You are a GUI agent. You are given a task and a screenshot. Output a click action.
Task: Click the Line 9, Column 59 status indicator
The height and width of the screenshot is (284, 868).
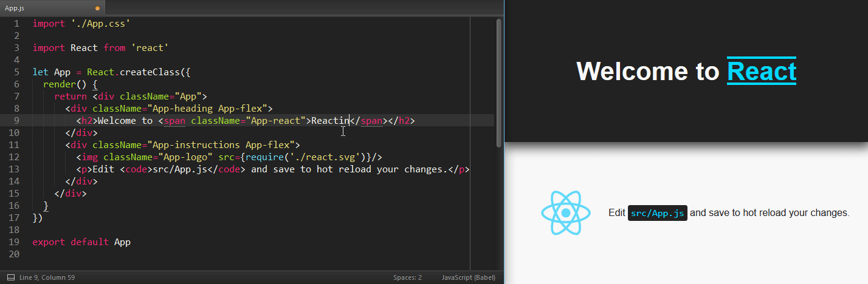[48, 277]
